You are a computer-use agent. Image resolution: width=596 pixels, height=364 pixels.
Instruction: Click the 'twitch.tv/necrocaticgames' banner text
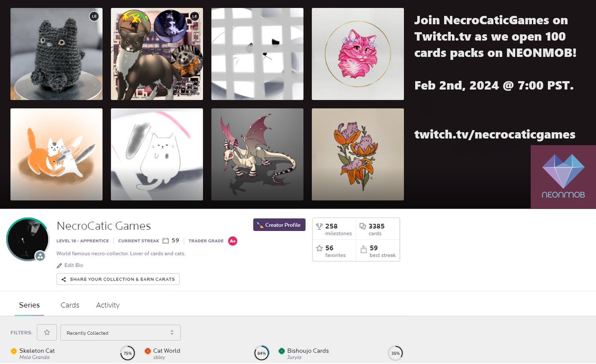(495, 134)
